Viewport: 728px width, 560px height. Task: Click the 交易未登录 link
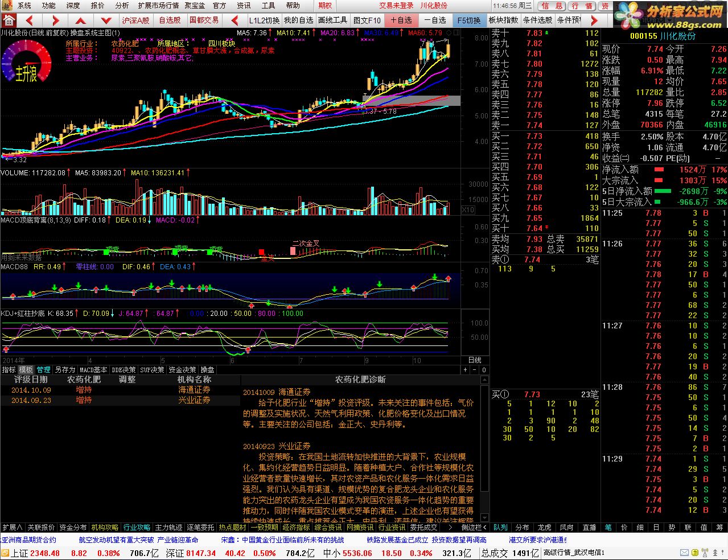[396, 5]
